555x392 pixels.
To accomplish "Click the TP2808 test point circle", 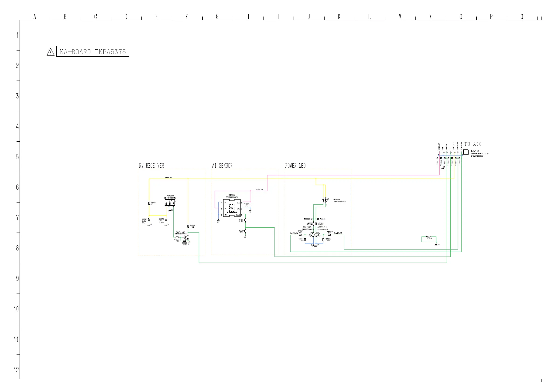I will tap(312, 219).
